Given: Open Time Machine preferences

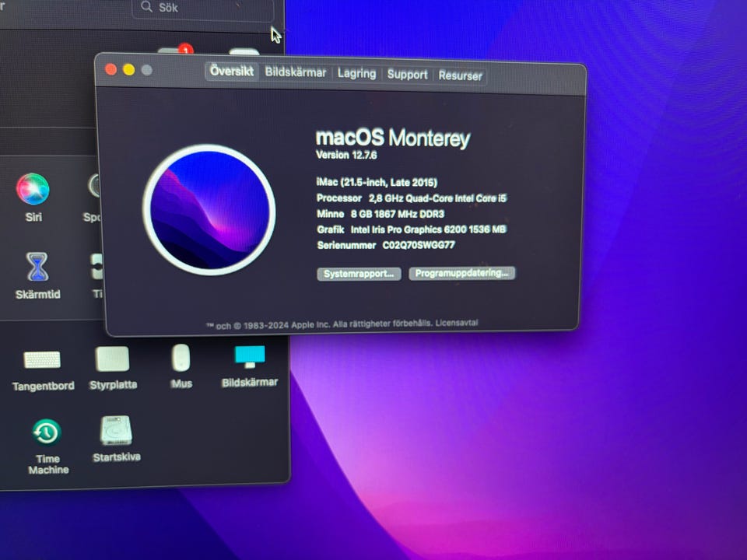Looking at the screenshot, I should (x=46, y=432).
